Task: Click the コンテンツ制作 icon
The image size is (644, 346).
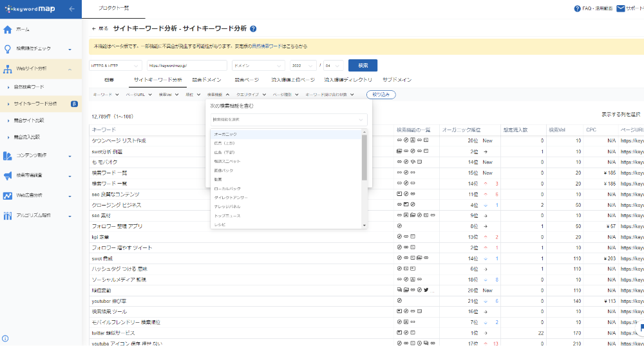Action: coord(7,156)
